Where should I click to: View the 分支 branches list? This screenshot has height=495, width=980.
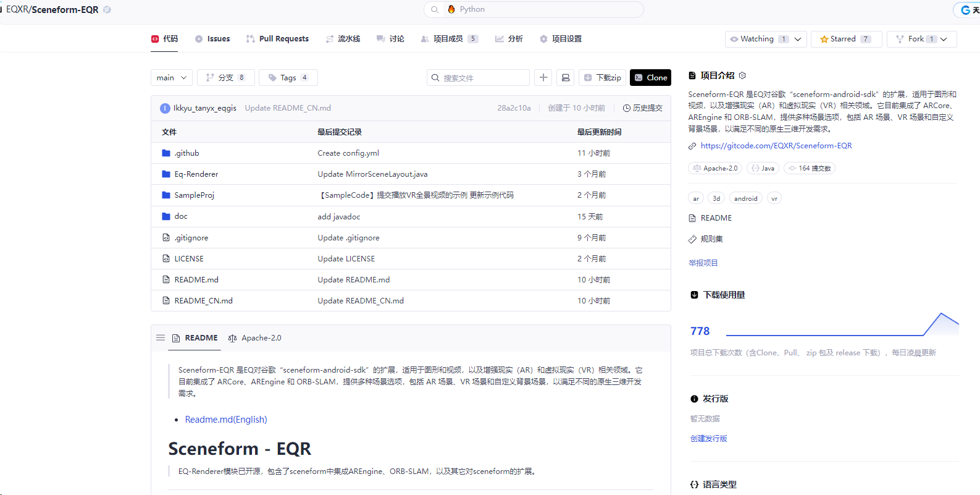[225, 77]
